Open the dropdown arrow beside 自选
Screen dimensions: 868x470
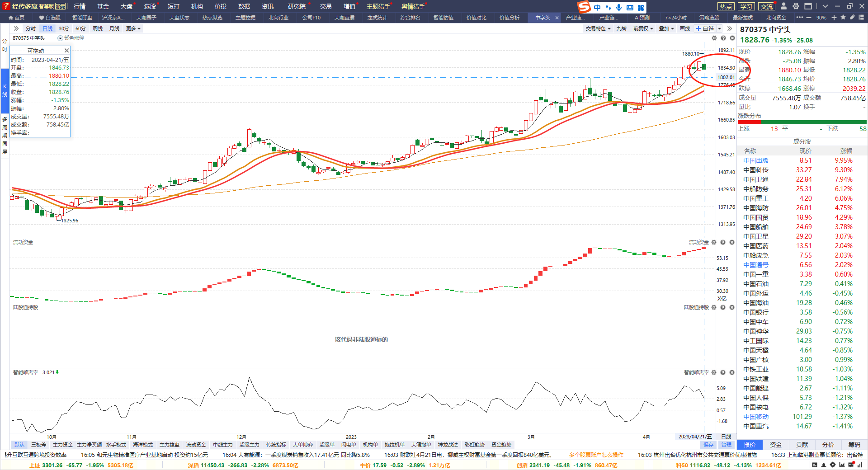719,28
